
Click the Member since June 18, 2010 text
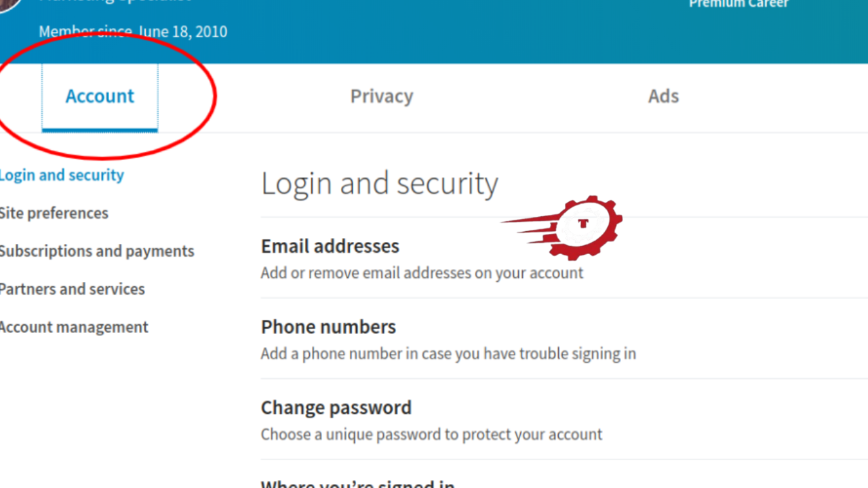(x=133, y=32)
